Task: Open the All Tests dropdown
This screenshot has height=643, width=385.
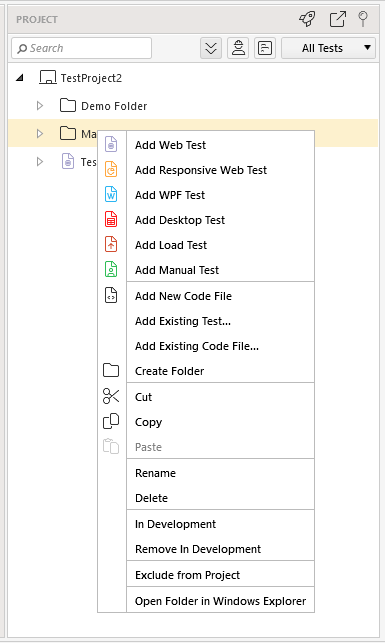Action: [x=328, y=48]
